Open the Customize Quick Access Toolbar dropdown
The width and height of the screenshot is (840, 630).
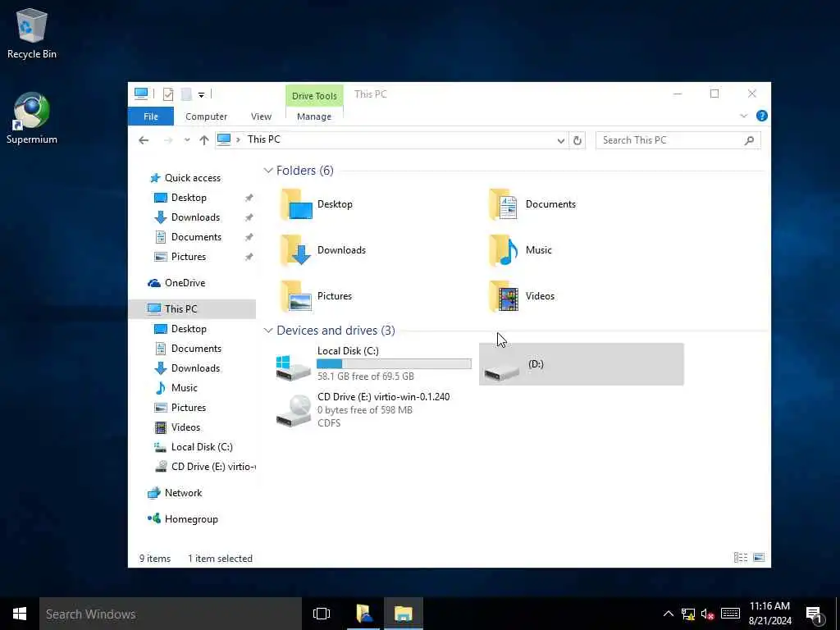[x=202, y=95]
